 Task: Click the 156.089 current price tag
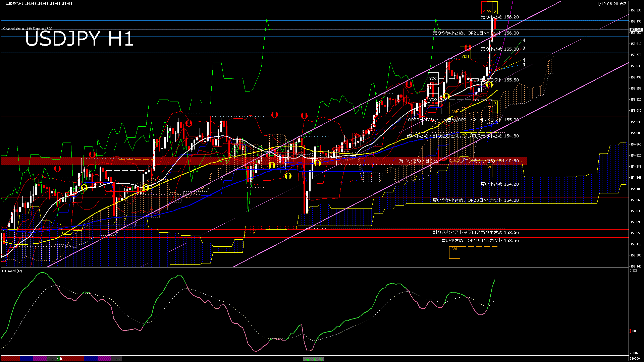coord(636,30)
